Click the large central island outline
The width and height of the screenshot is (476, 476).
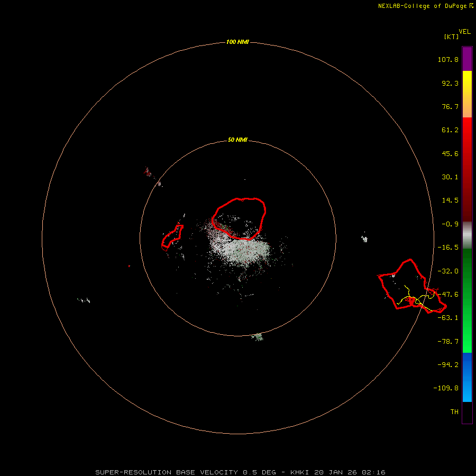[239, 218]
